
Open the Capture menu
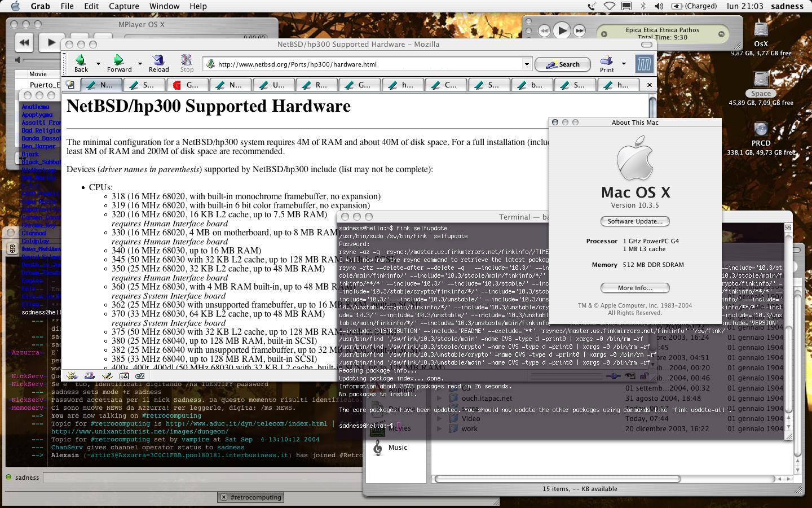123,6
